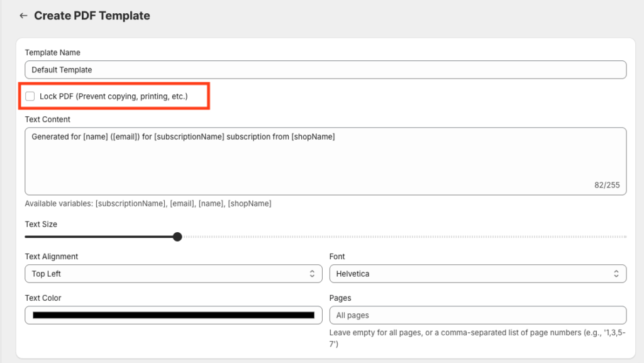This screenshot has height=363, width=644.
Task: Click the Pages input field
Action: click(x=478, y=315)
